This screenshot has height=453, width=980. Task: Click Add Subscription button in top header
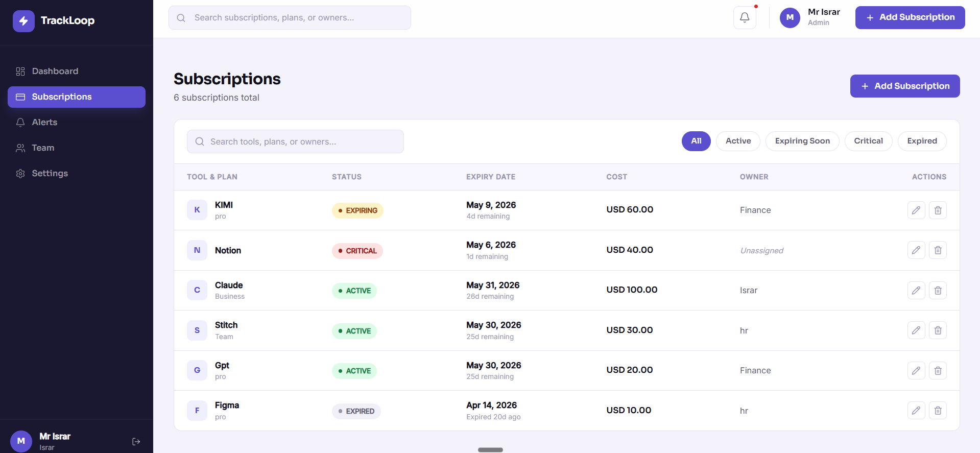(x=910, y=18)
